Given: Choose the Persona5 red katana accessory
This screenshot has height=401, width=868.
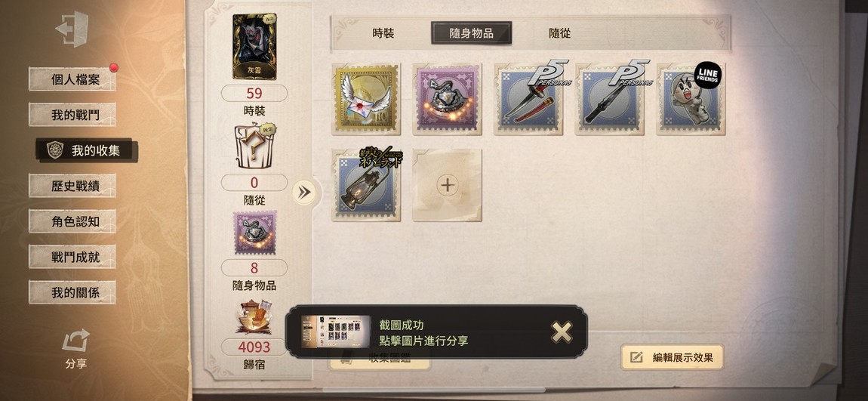Looking at the screenshot, I should coord(528,99).
